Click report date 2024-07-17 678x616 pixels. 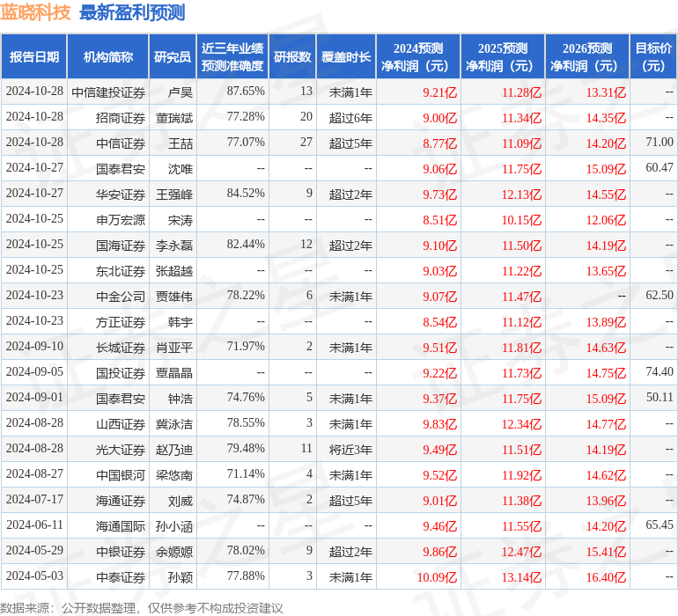coord(34,499)
